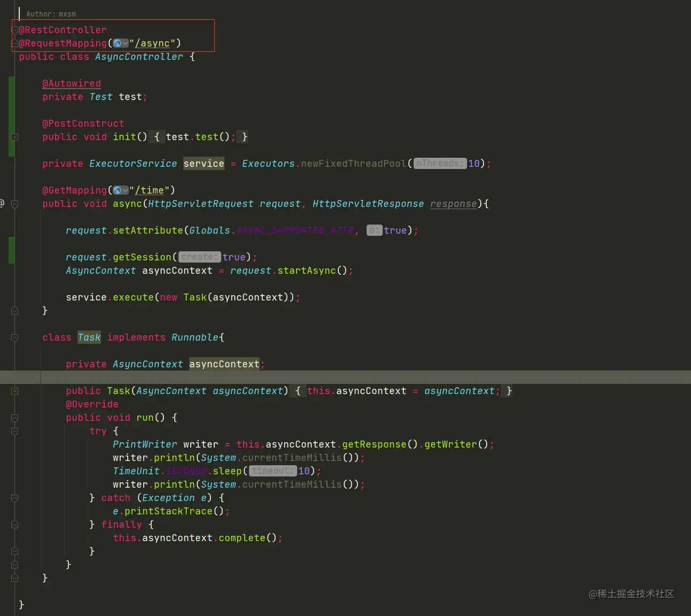Collapse the async method via gutter fold

[x=15, y=204]
